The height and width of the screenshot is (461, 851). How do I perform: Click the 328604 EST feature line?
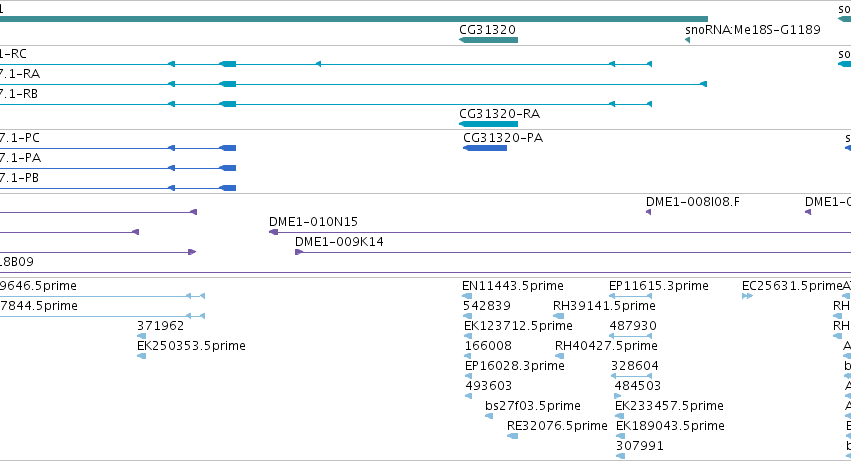coord(631,376)
